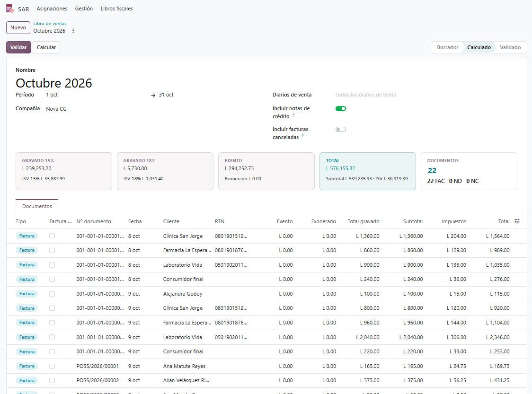
Task: Click the GRAVADO 18% summary card
Action: click(165, 171)
